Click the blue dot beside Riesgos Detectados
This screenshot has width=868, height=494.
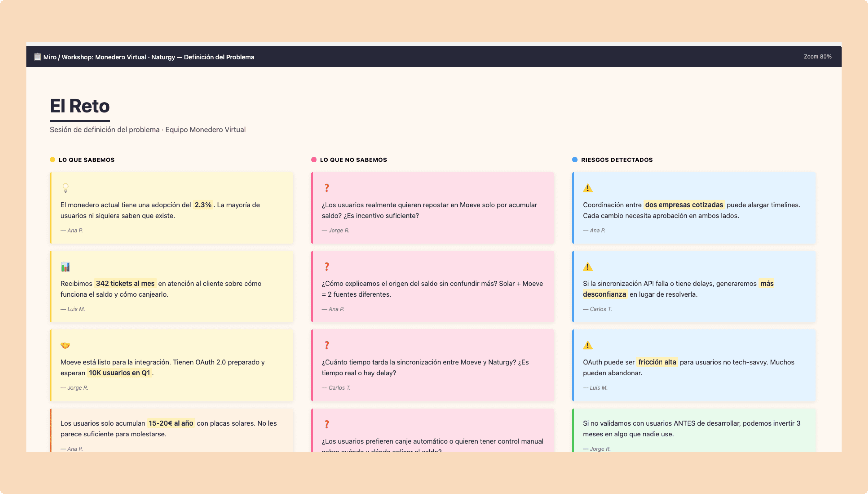point(575,160)
